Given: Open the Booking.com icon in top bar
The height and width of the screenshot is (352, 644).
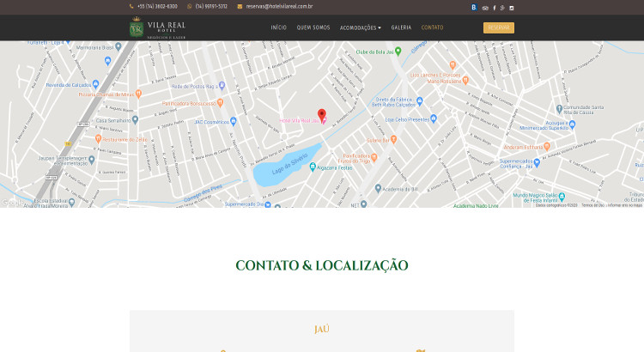Looking at the screenshot, I should click(474, 7).
